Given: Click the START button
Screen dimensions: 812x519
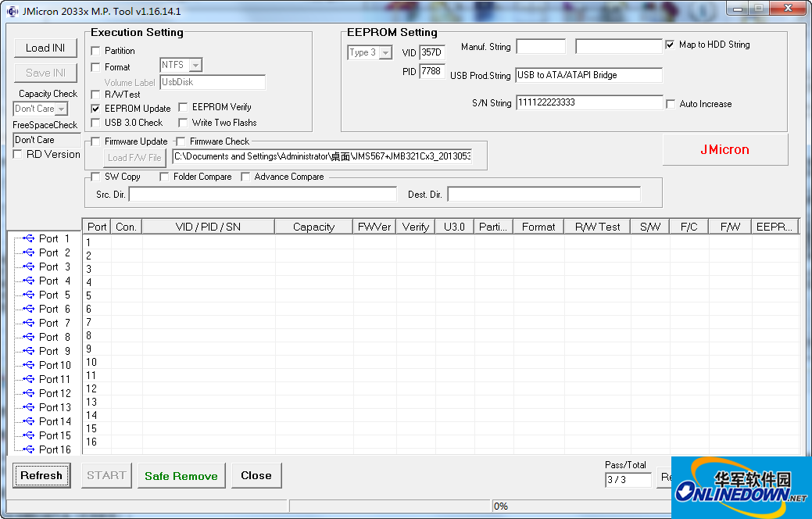Looking at the screenshot, I should pos(106,475).
